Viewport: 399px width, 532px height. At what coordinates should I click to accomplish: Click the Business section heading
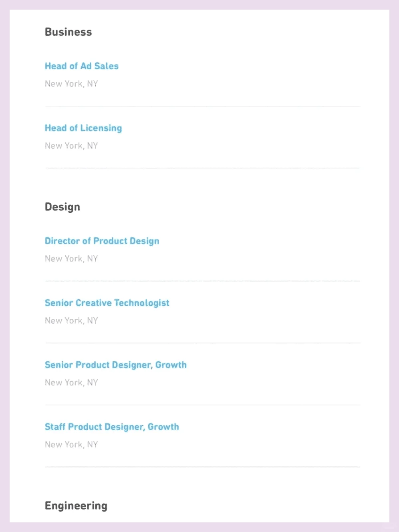(69, 32)
